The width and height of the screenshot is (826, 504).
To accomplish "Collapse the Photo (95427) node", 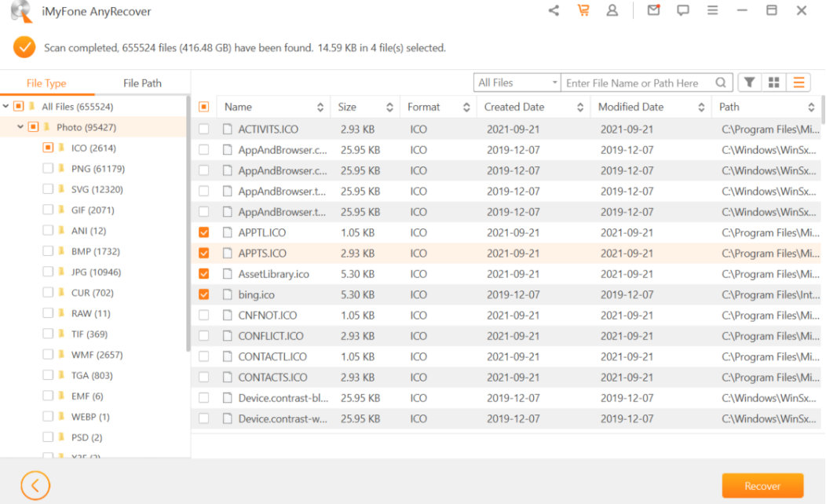I will [x=20, y=127].
